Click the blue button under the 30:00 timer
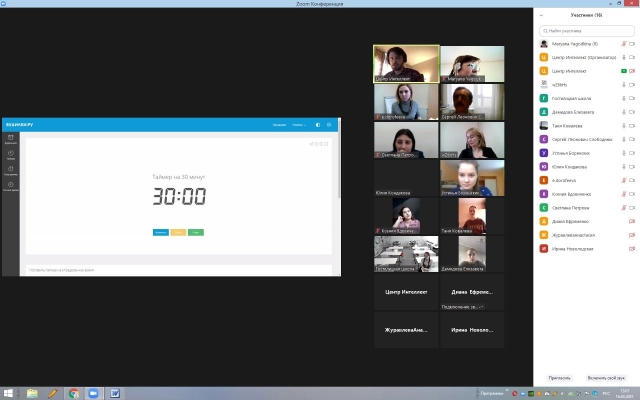This screenshot has width=640, height=400. point(161,232)
